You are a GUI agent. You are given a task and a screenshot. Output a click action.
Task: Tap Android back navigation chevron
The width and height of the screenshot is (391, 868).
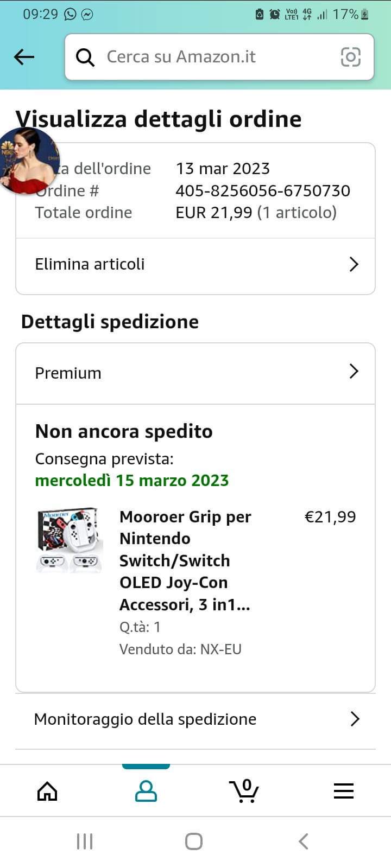pos(304,841)
